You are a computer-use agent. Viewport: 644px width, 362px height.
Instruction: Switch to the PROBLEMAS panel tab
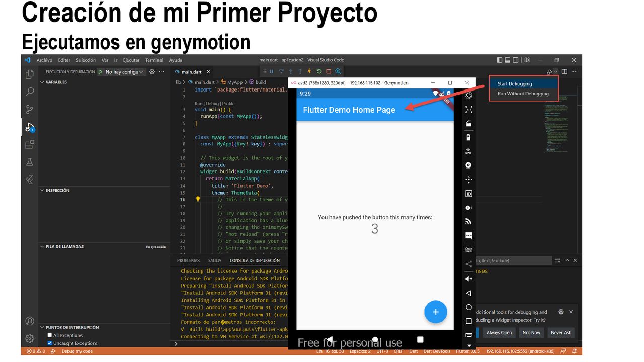click(188, 260)
